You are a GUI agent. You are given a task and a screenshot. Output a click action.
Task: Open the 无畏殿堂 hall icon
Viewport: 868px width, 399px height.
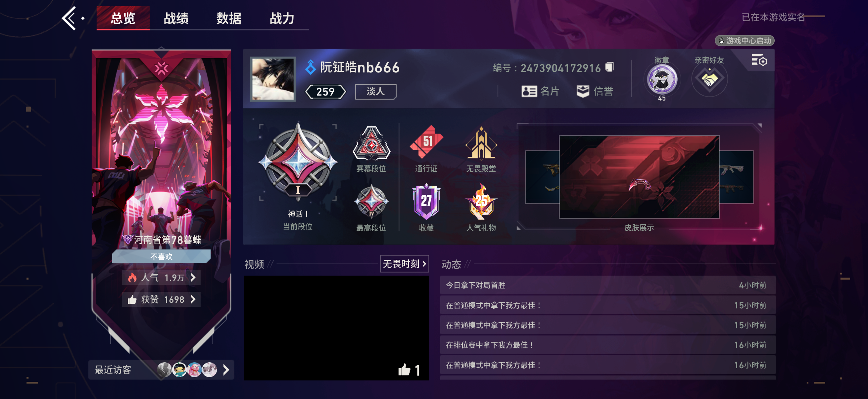click(481, 143)
